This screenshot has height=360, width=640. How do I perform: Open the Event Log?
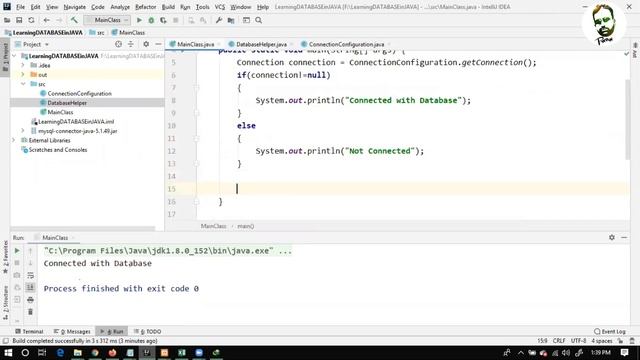coord(610,331)
